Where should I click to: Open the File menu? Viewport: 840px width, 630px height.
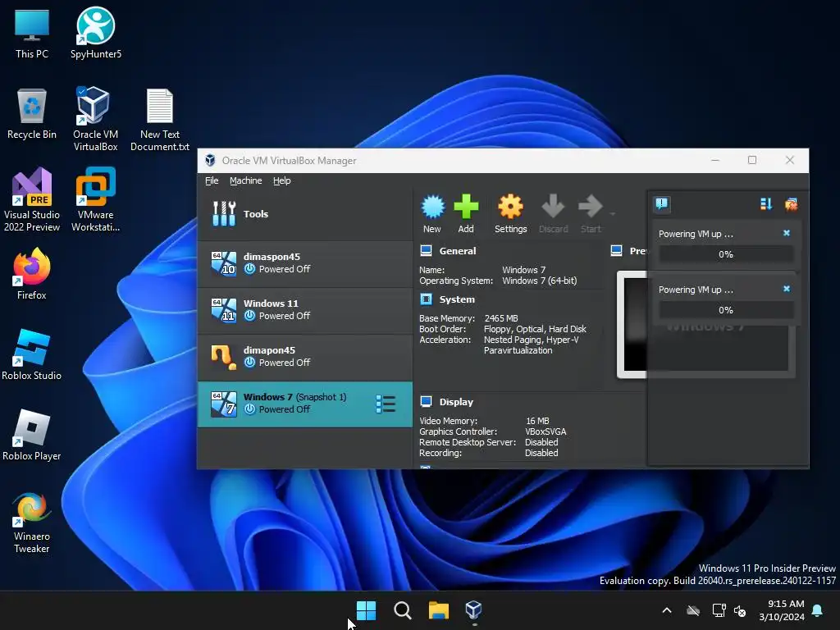tap(212, 180)
